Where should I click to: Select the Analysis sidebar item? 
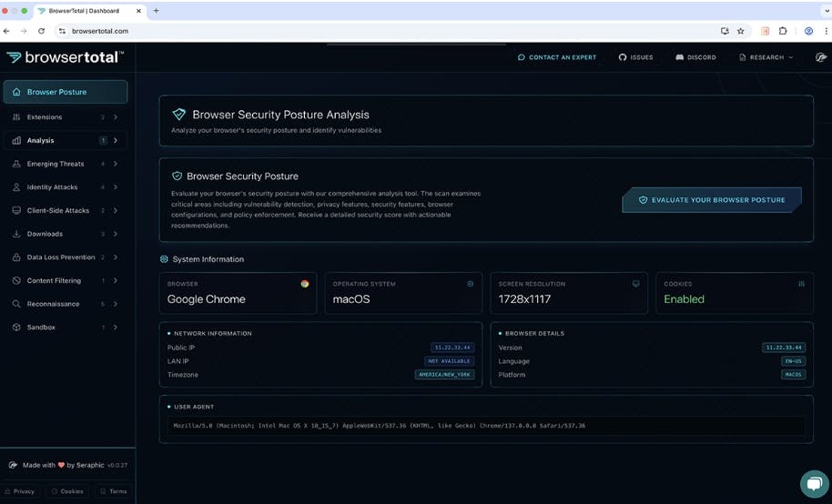click(41, 141)
